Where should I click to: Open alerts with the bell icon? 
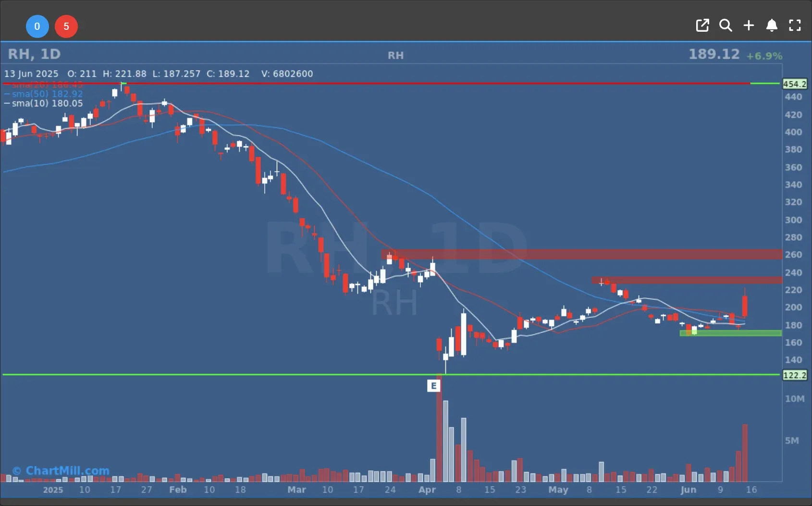pyautogui.click(x=772, y=25)
